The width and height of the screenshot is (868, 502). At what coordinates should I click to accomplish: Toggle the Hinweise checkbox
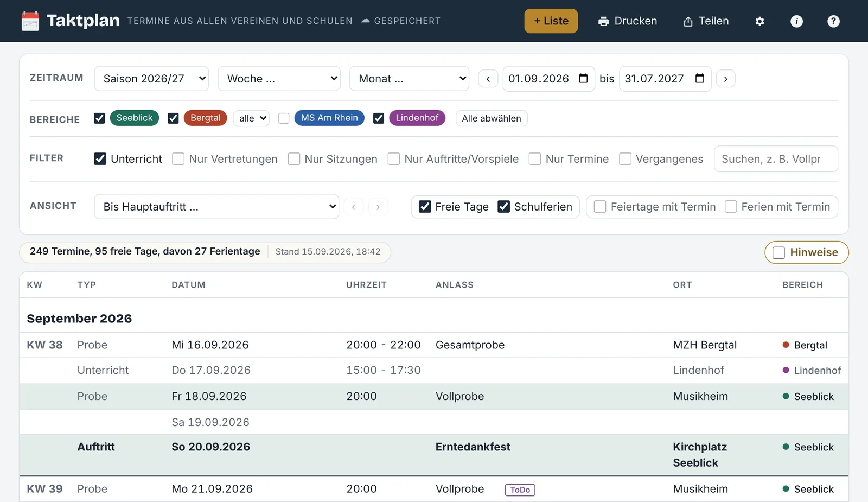pyautogui.click(x=778, y=252)
